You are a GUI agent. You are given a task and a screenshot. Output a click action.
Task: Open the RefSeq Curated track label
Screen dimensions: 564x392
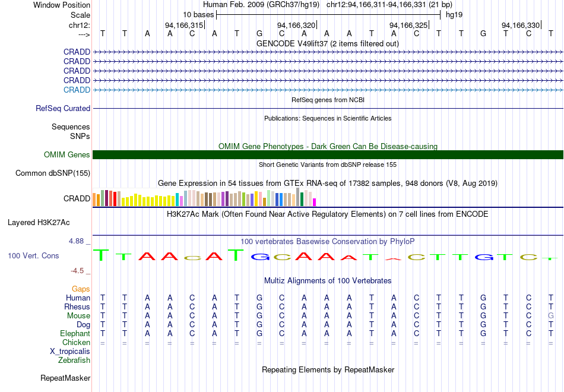pyautogui.click(x=63, y=108)
